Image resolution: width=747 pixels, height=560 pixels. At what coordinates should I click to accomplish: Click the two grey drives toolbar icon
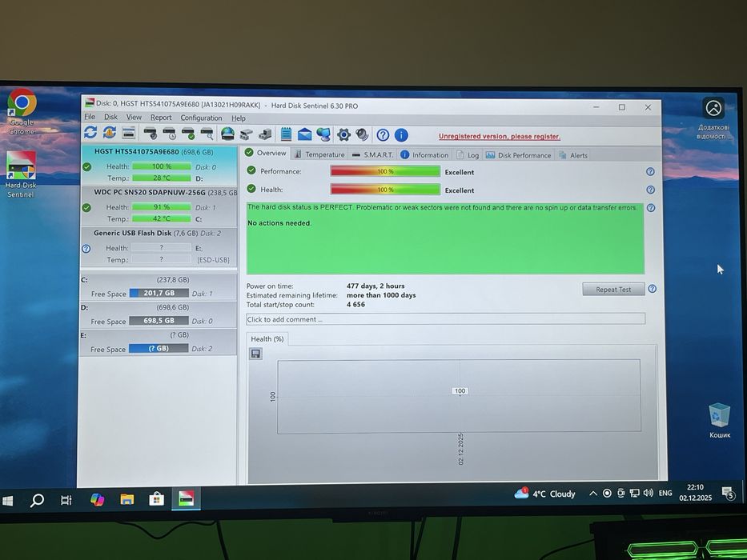(247, 134)
